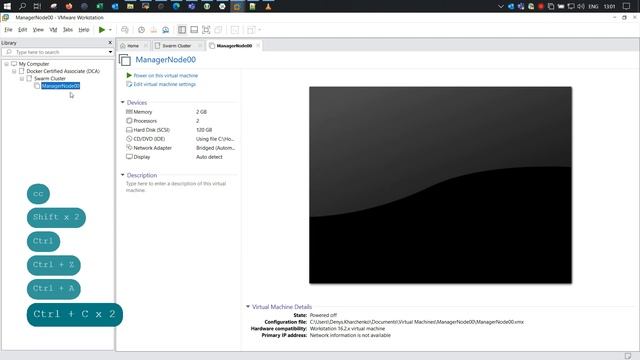Close the Library panel

click(x=110, y=42)
